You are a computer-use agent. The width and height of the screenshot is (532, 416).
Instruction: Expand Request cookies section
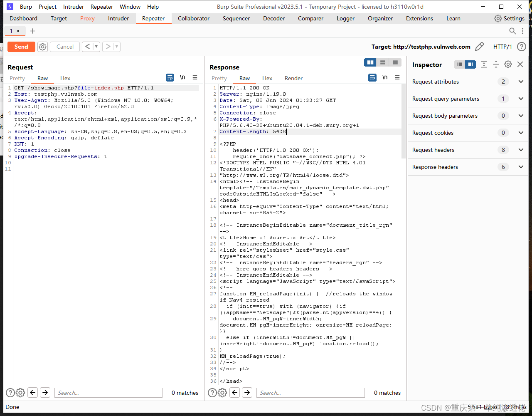click(x=521, y=133)
